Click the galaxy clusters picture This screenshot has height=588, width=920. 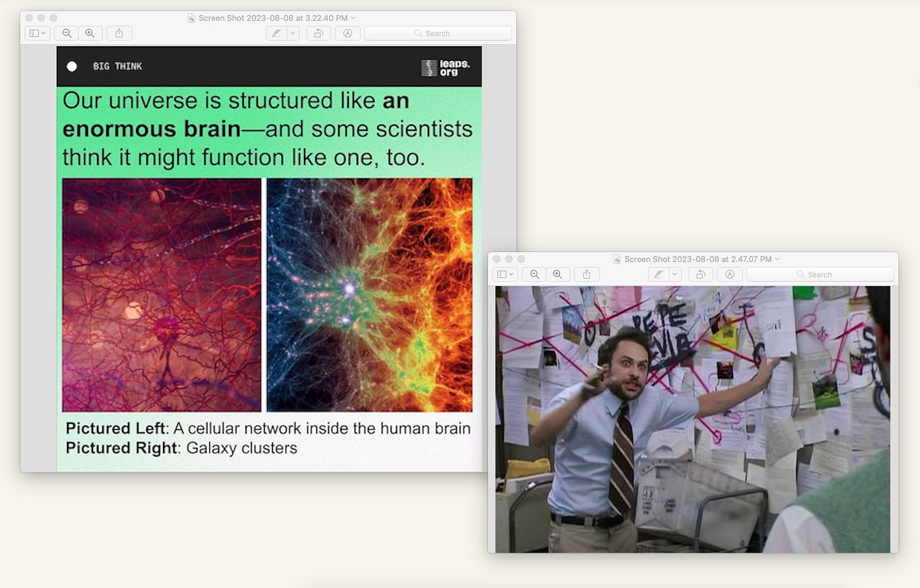click(x=370, y=295)
